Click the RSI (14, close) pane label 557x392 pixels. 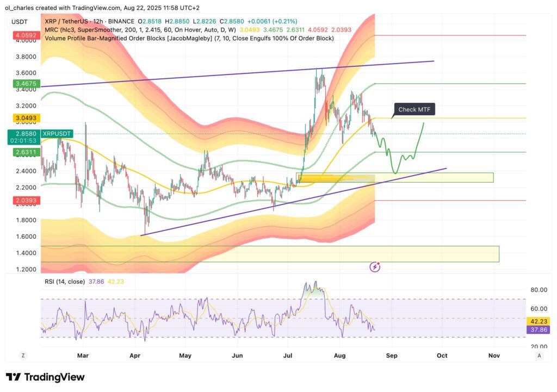(x=64, y=282)
